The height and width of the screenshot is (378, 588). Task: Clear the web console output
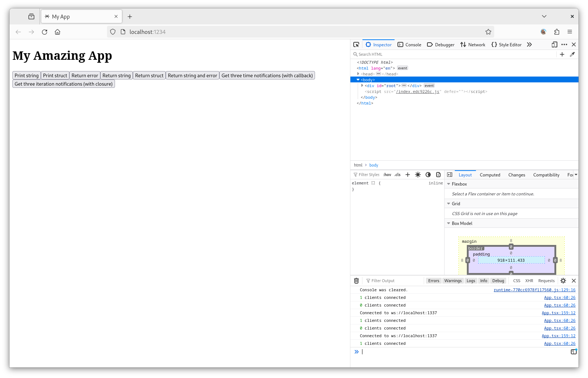[x=357, y=281]
